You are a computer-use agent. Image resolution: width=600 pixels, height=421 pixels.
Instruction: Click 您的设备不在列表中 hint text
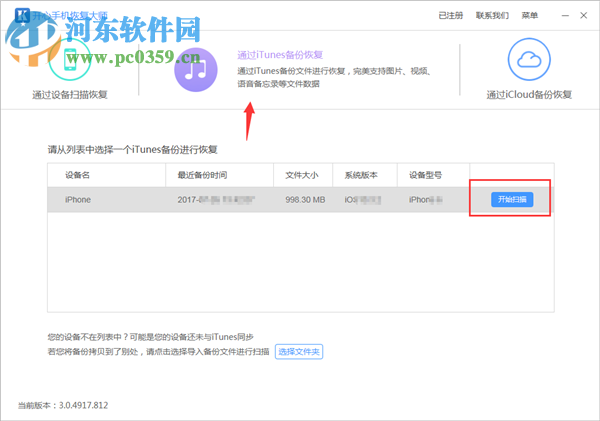[150, 337]
